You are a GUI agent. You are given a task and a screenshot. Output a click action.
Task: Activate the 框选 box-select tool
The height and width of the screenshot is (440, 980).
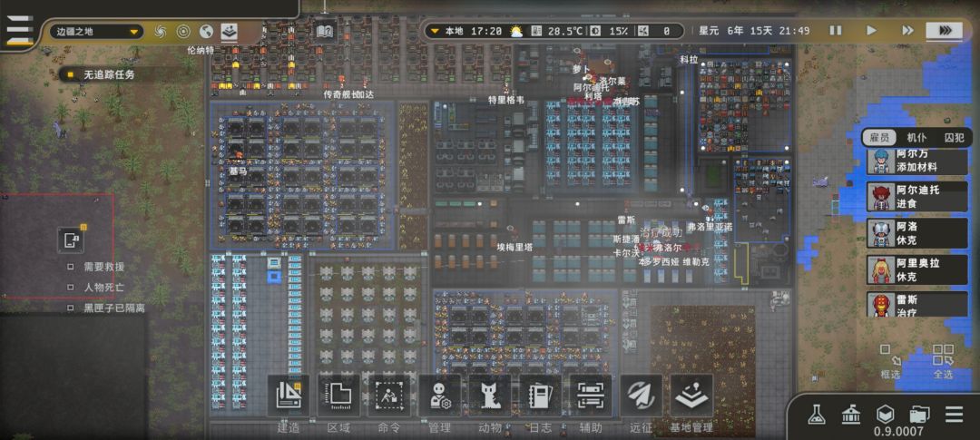pos(889,362)
